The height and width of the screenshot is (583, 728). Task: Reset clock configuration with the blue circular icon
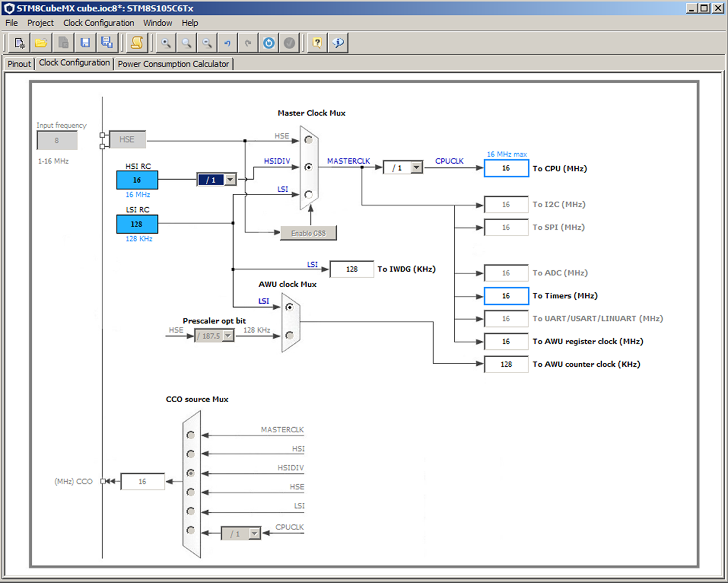(269, 43)
